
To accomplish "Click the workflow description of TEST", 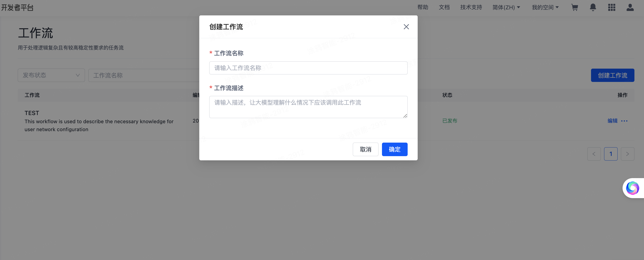I will (99, 126).
